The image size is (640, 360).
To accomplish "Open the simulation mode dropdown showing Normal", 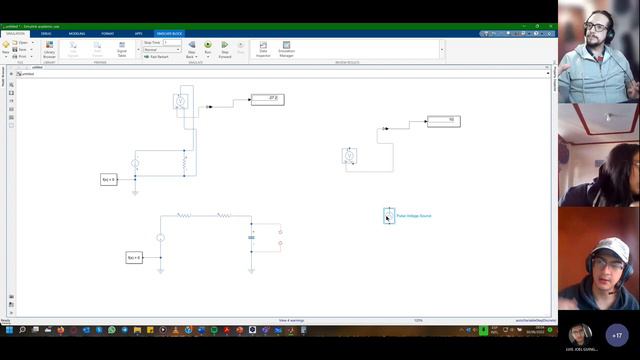I will (x=162, y=50).
